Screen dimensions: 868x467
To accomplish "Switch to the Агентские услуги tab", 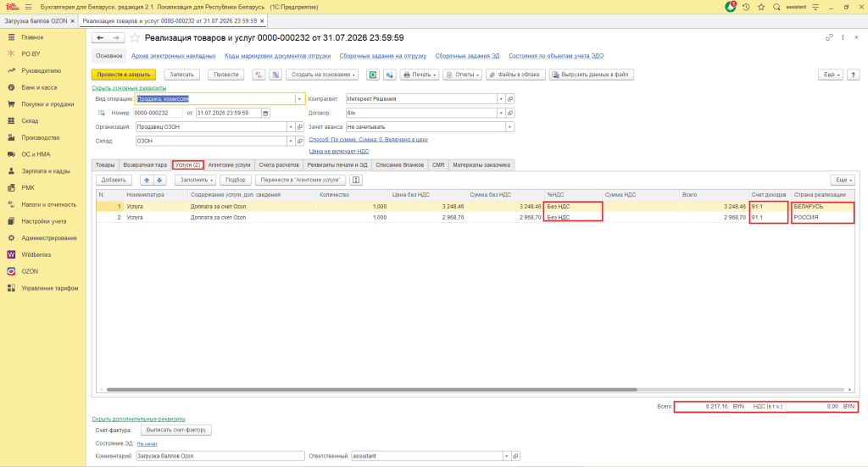I will pyautogui.click(x=229, y=165).
